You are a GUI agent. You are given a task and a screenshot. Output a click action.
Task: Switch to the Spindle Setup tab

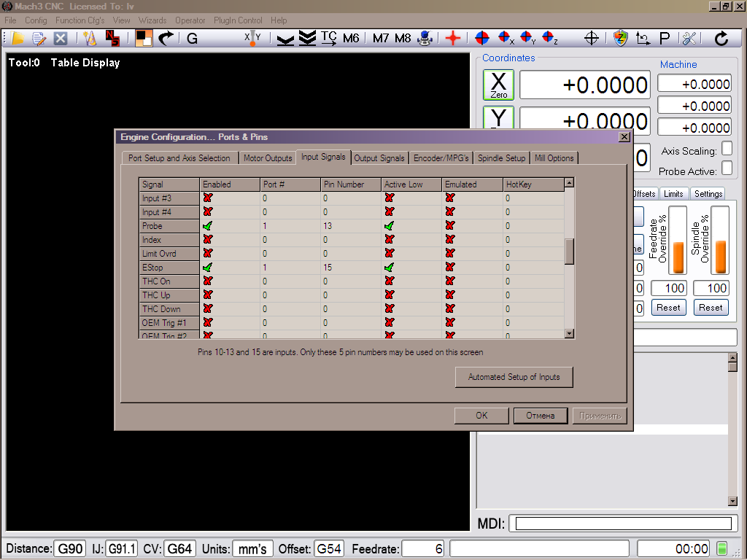pos(502,158)
